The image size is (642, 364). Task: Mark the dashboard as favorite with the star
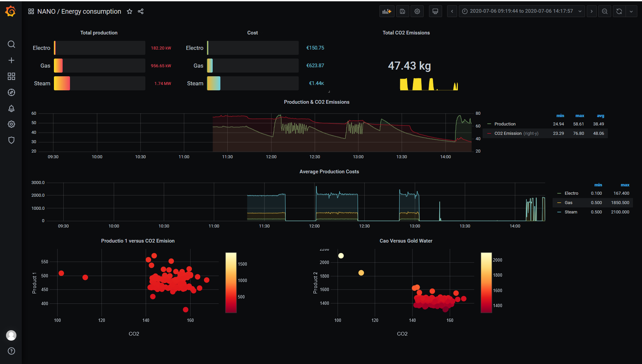click(130, 11)
